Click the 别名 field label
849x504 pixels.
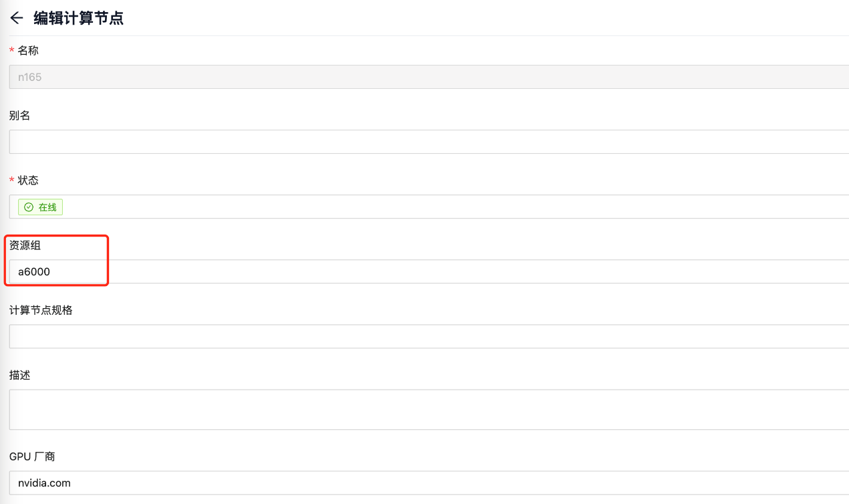tap(20, 116)
